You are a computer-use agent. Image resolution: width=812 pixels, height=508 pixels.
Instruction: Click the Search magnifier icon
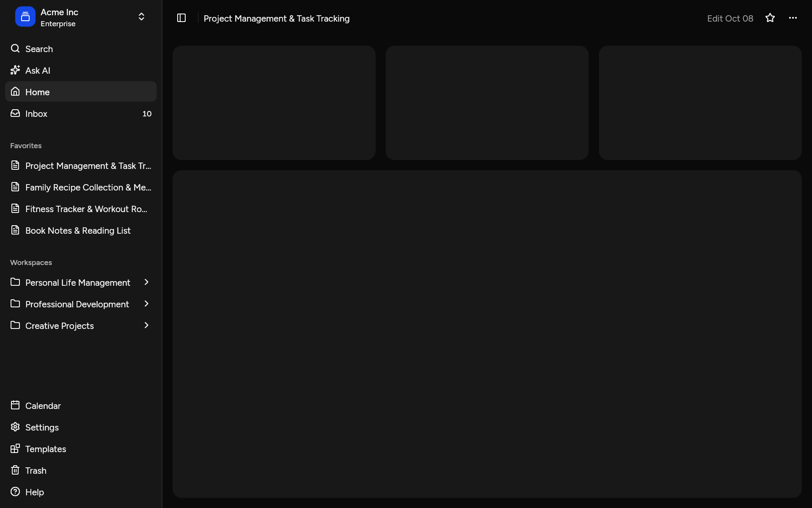point(15,49)
